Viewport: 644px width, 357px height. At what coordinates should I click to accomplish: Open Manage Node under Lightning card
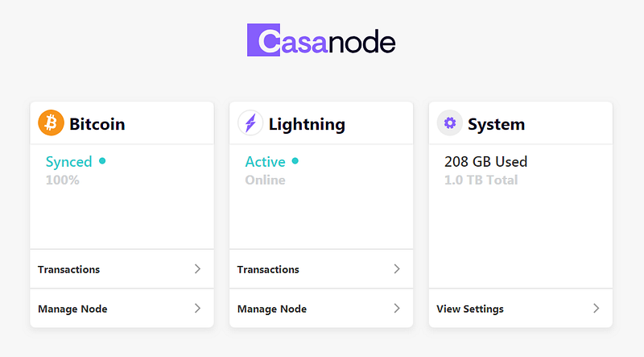(272, 309)
